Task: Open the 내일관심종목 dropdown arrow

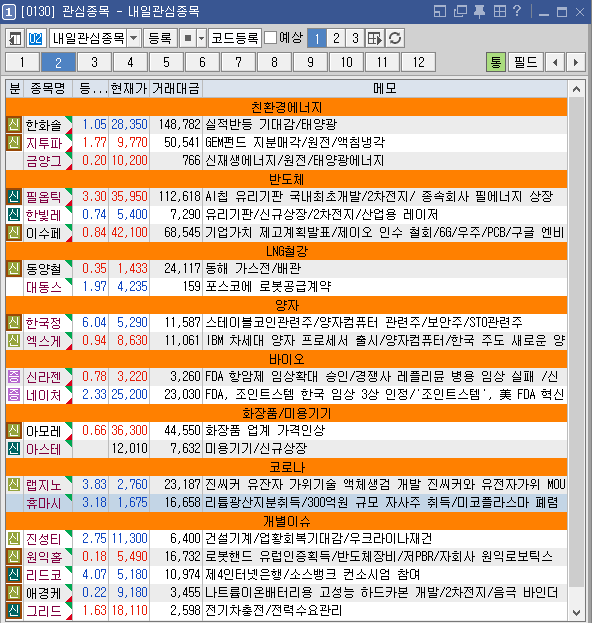Action: pos(134,39)
